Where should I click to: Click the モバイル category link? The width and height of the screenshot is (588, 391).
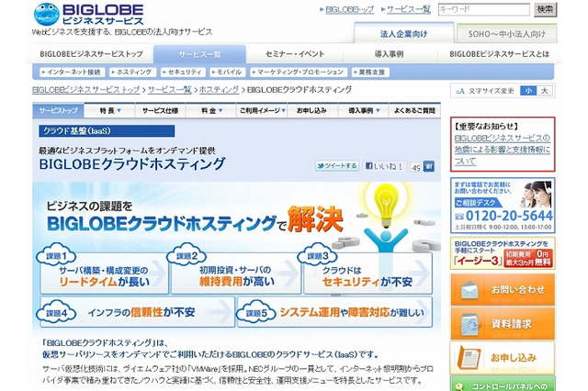pyautogui.click(x=228, y=72)
